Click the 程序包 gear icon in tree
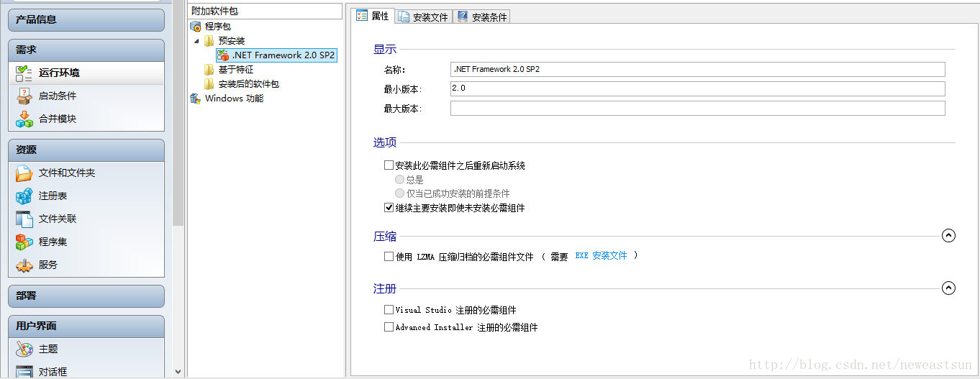This screenshot has height=379, width=980. 196,27
